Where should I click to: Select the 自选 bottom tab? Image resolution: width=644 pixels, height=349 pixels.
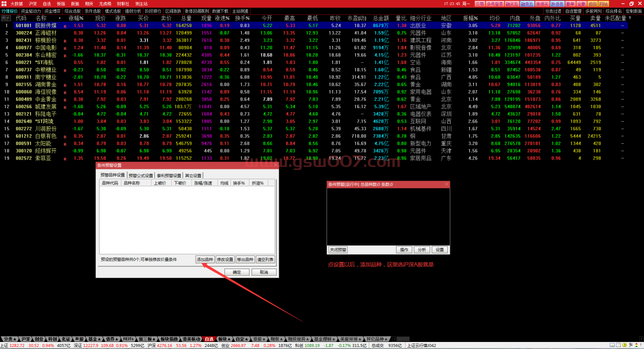coord(209,339)
